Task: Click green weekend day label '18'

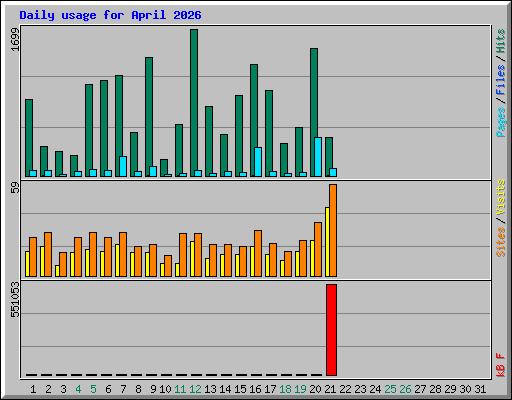Action: 285,389
